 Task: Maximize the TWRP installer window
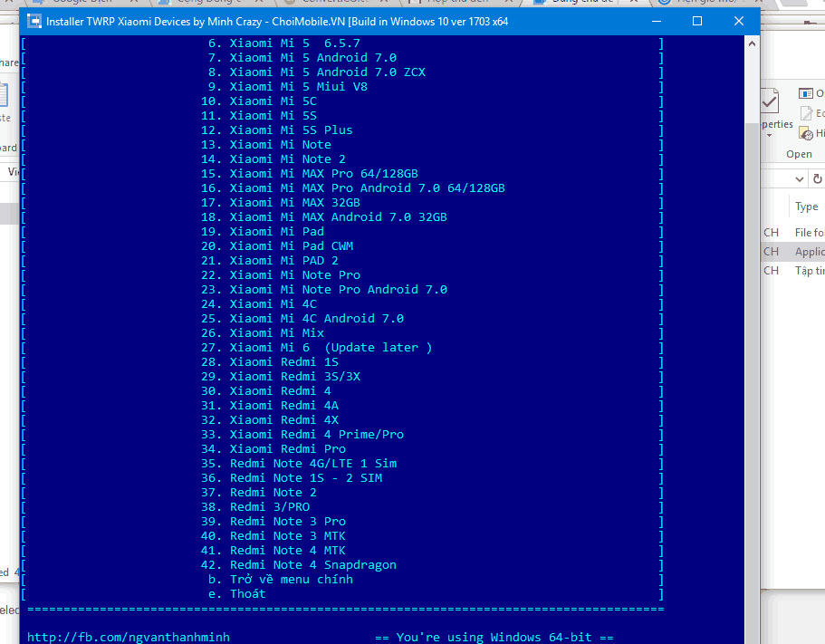[x=697, y=22]
